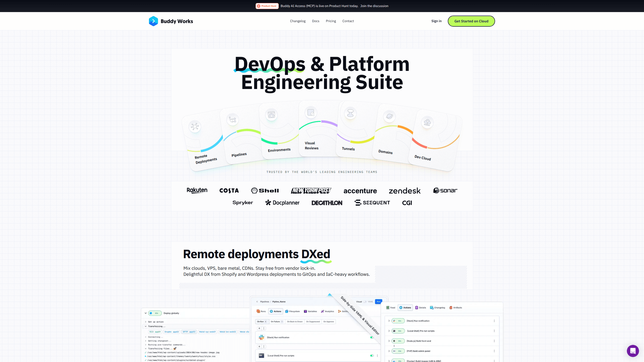Click the Tunnels card icon

coord(350,113)
